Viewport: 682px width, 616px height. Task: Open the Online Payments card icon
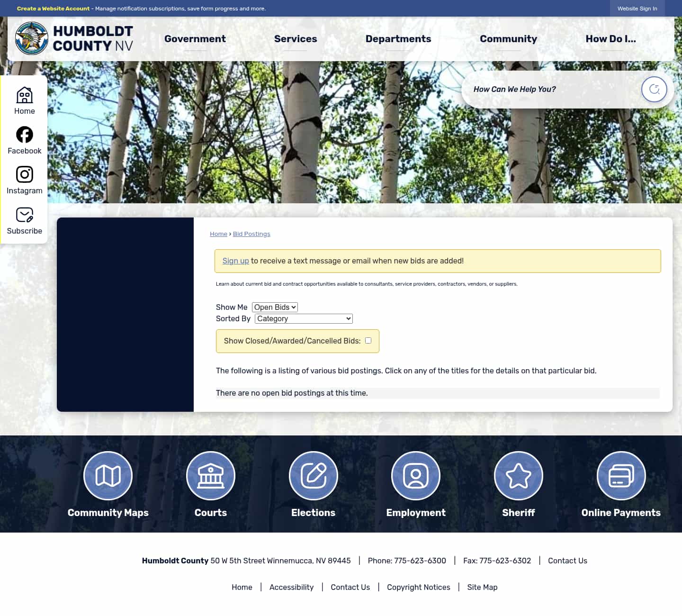pos(621,476)
